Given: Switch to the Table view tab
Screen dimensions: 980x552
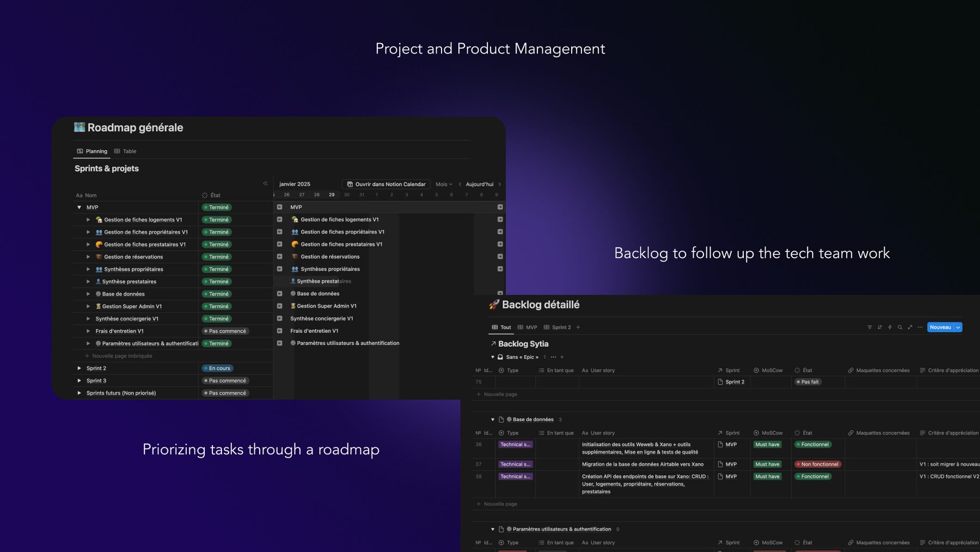Looking at the screenshot, I should (x=125, y=151).
